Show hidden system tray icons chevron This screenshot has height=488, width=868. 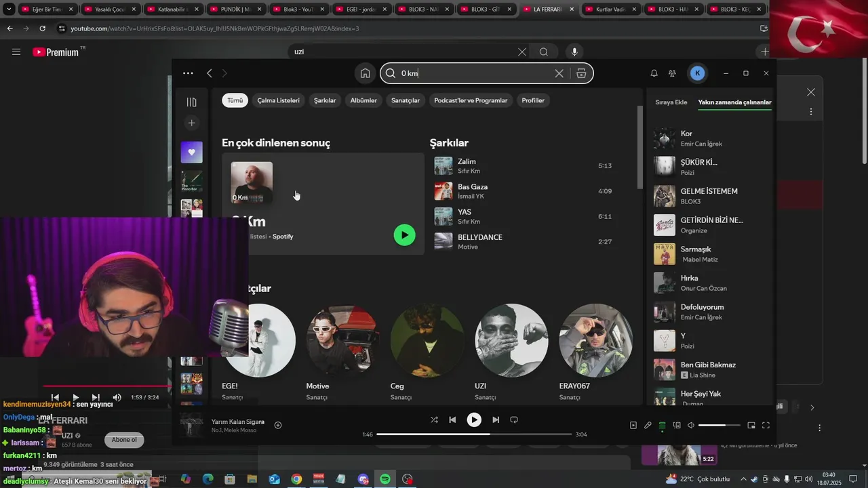[743, 479]
